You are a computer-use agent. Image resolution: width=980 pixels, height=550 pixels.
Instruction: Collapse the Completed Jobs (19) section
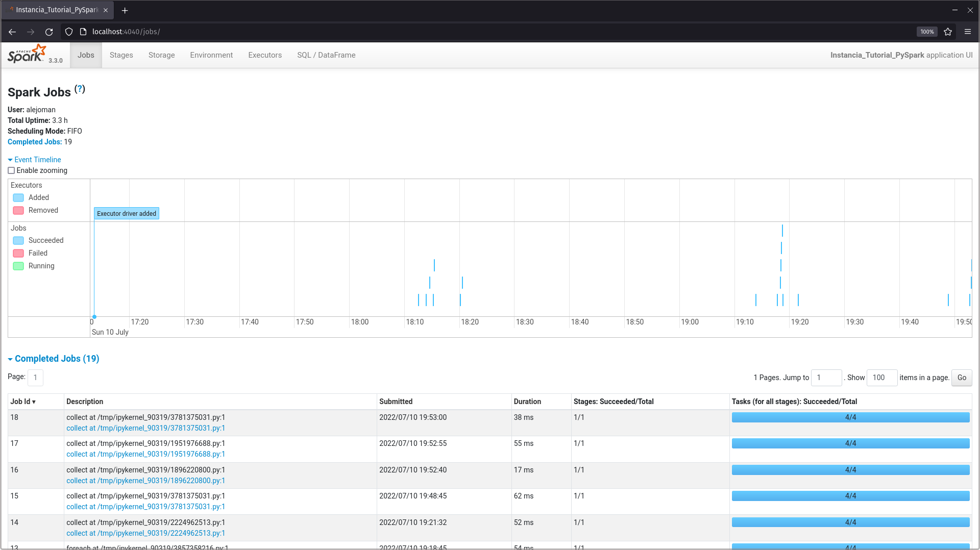(x=54, y=359)
